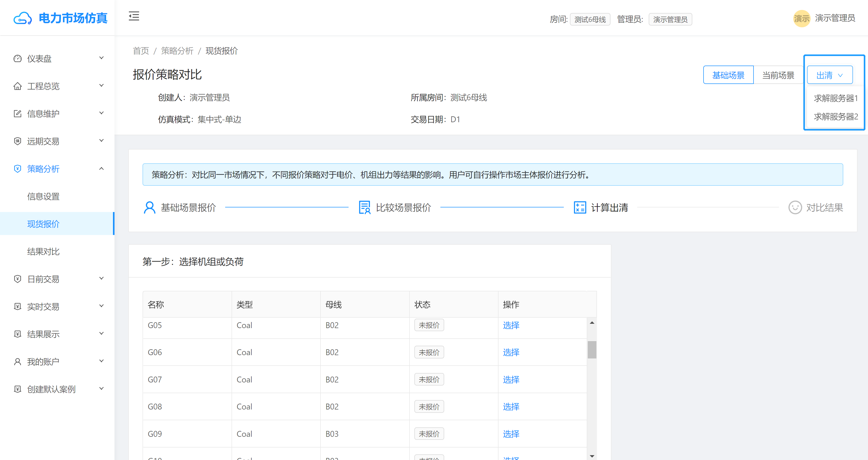Expand the 工程总览 menu chevron
Image resolution: width=868 pixels, height=460 pixels.
101,86
